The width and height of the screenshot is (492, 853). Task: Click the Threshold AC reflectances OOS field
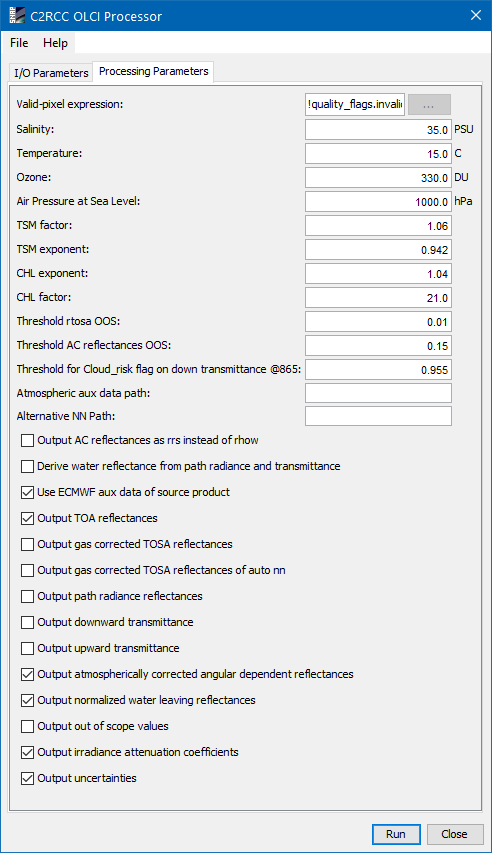378,345
